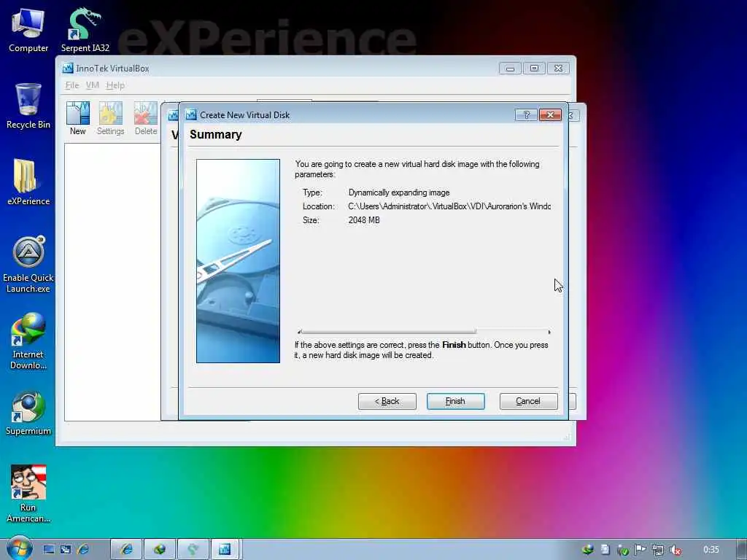This screenshot has height=560, width=747.
Task: Click Switch Between Windows quick launch icon
Action: (x=66, y=549)
